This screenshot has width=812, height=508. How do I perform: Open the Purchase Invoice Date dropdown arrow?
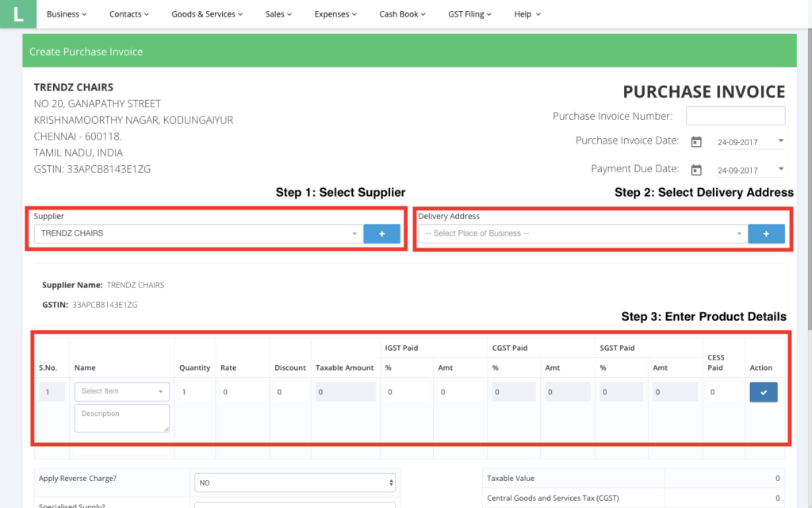click(780, 141)
